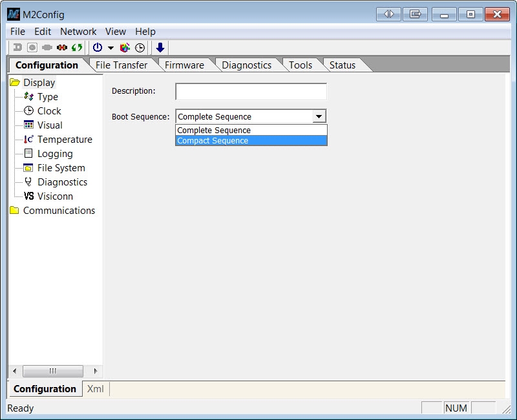Image resolution: width=517 pixels, height=420 pixels.
Task: Select Visiconn in the configuration tree
Action: point(55,196)
